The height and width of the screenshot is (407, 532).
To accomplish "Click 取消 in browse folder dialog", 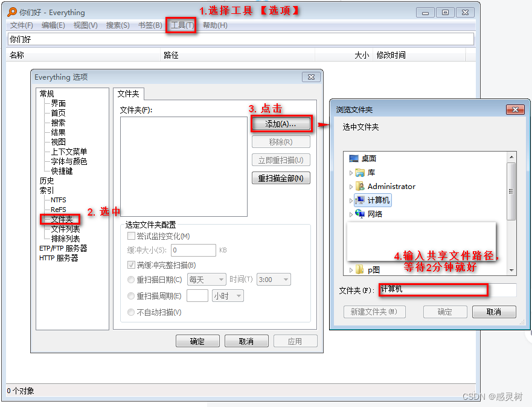I will [494, 312].
